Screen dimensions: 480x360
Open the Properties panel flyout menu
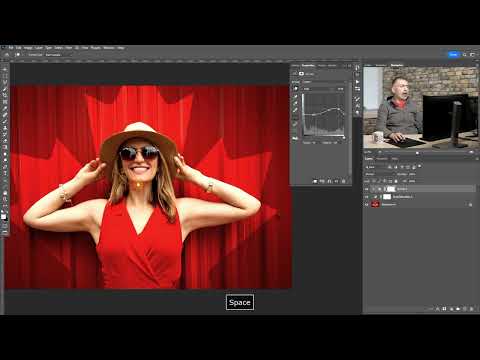point(349,66)
